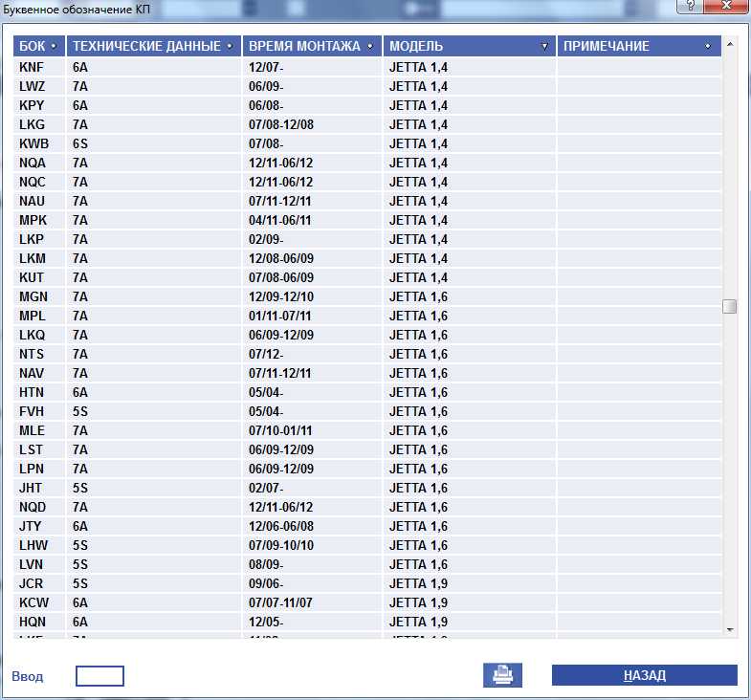Viewport: 751px width, 700px height.
Task: Click JETTA 1,9 in the JCR row
Action: [419, 583]
